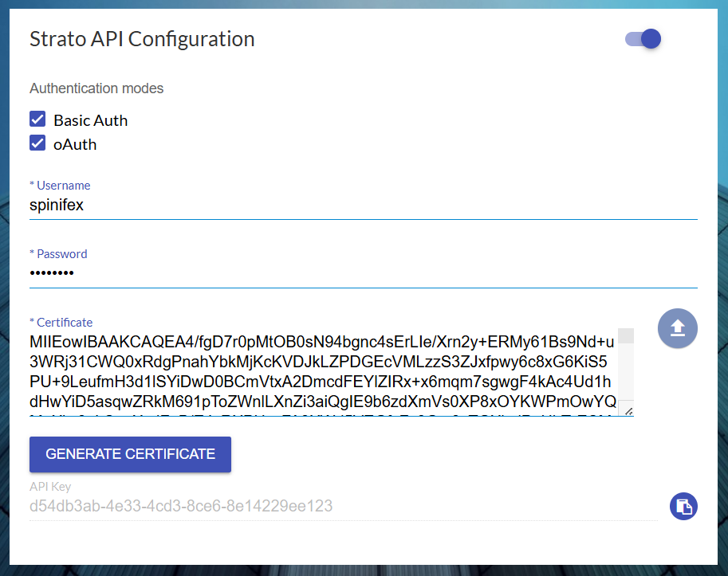Click the disabled API Key value field
Image resolution: width=728 pixels, height=576 pixels.
[343, 506]
